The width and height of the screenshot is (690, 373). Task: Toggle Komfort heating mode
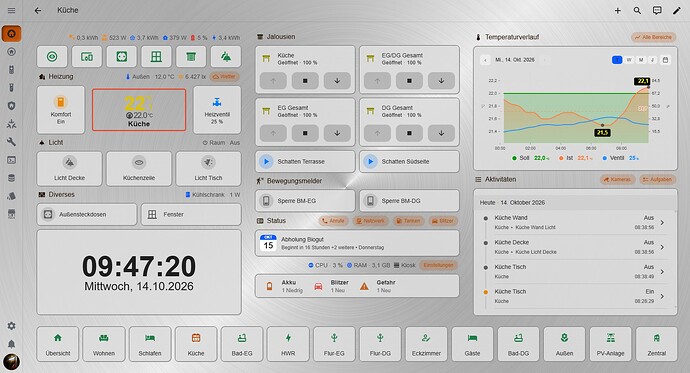click(x=61, y=110)
